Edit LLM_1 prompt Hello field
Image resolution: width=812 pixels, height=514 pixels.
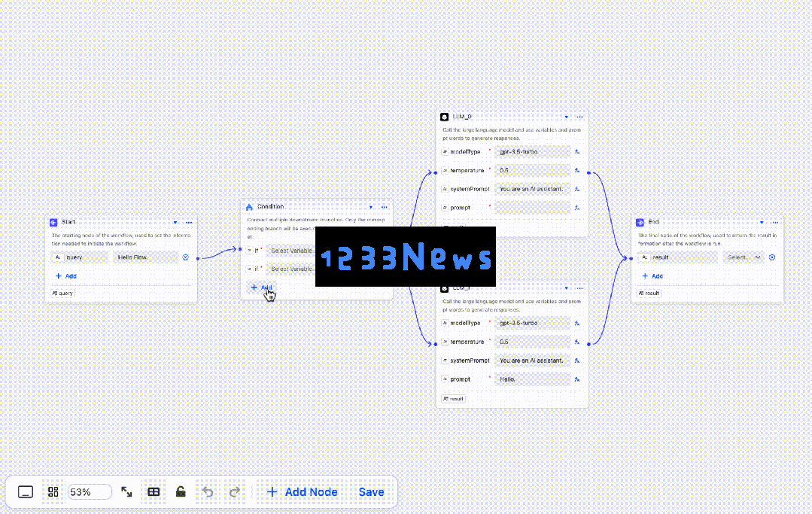click(532, 379)
